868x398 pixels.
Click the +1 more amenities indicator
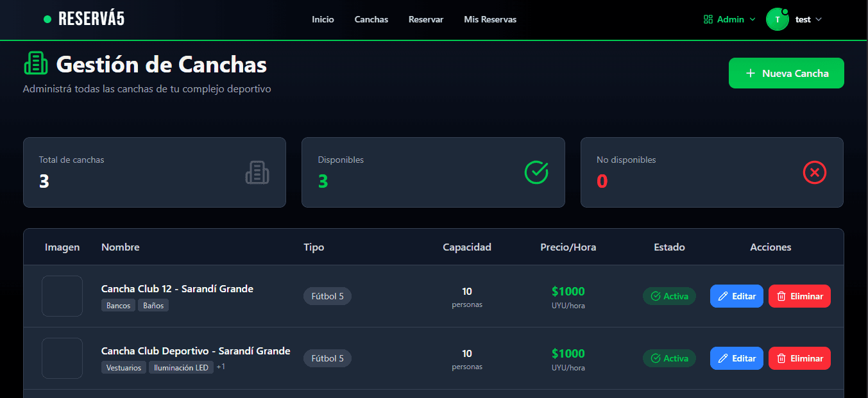[x=221, y=367]
